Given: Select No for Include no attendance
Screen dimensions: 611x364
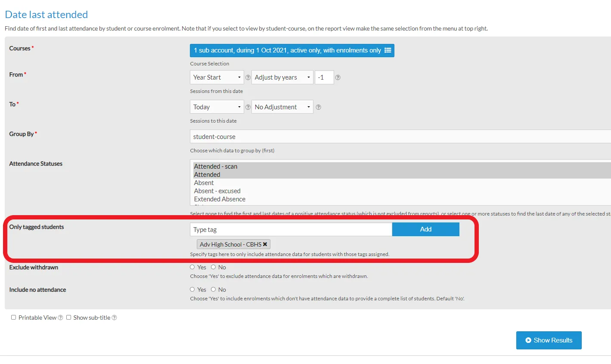Looking at the screenshot, I should click(x=213, y=289).
